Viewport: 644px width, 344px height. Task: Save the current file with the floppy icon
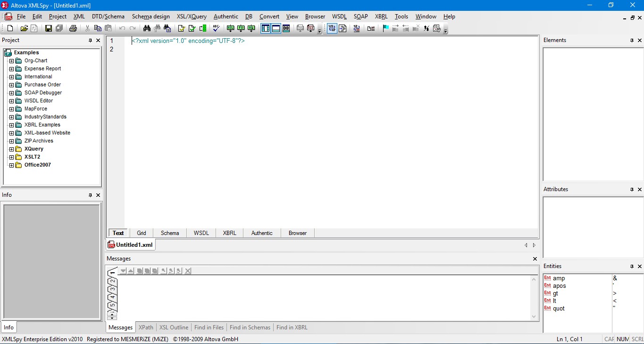tap(49, 28)
